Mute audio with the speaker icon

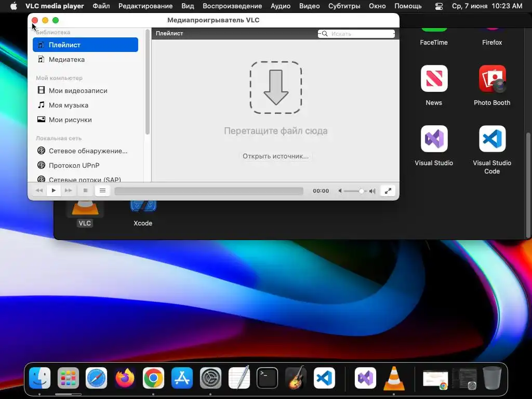[x=340, y=191]
